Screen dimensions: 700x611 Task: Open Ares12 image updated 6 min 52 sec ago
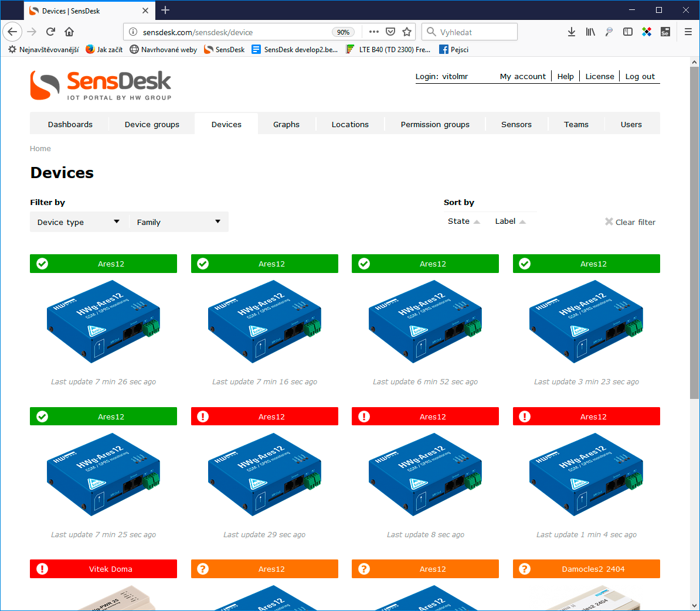pos(426,322)
